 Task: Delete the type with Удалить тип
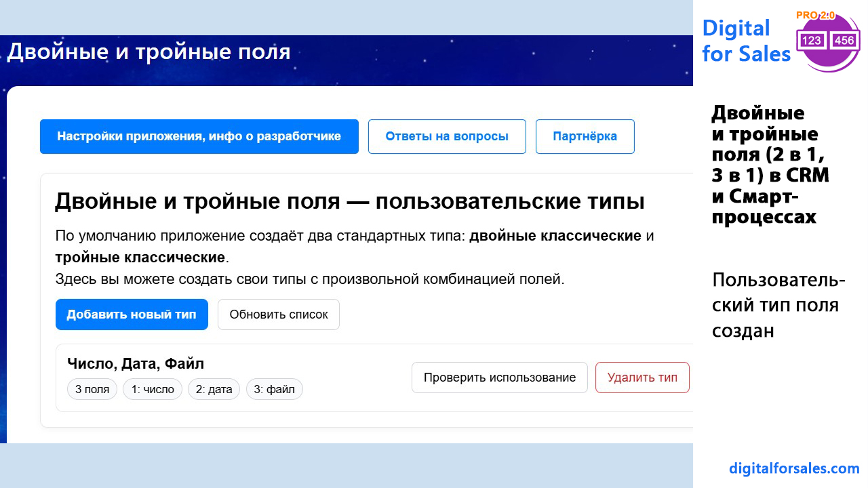coord(642,378)
